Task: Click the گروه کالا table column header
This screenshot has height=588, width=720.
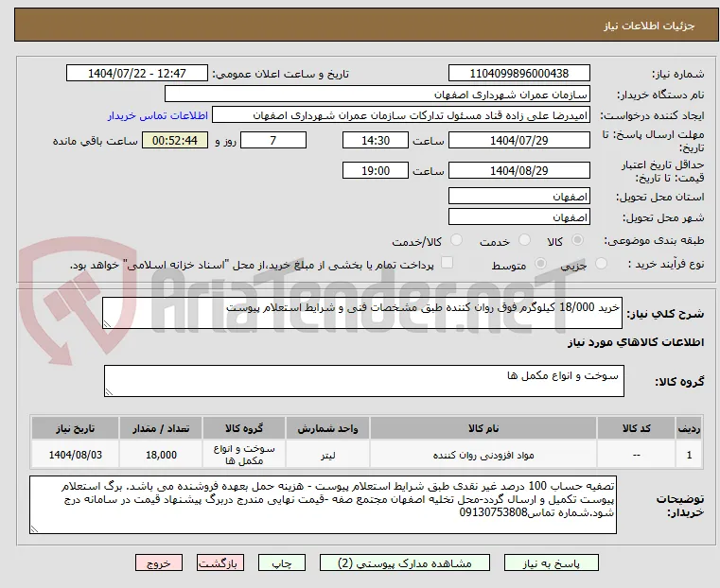Action: tap(244, 428)
